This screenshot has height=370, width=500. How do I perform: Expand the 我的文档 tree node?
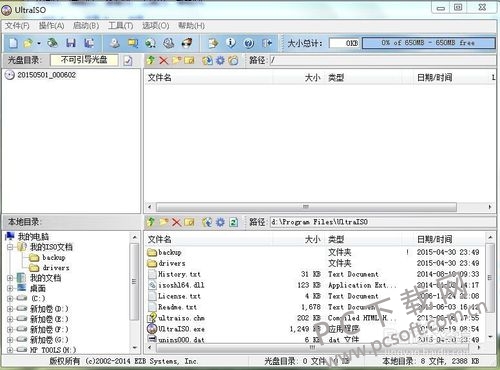pyautogui.click(x=10, y=278)
